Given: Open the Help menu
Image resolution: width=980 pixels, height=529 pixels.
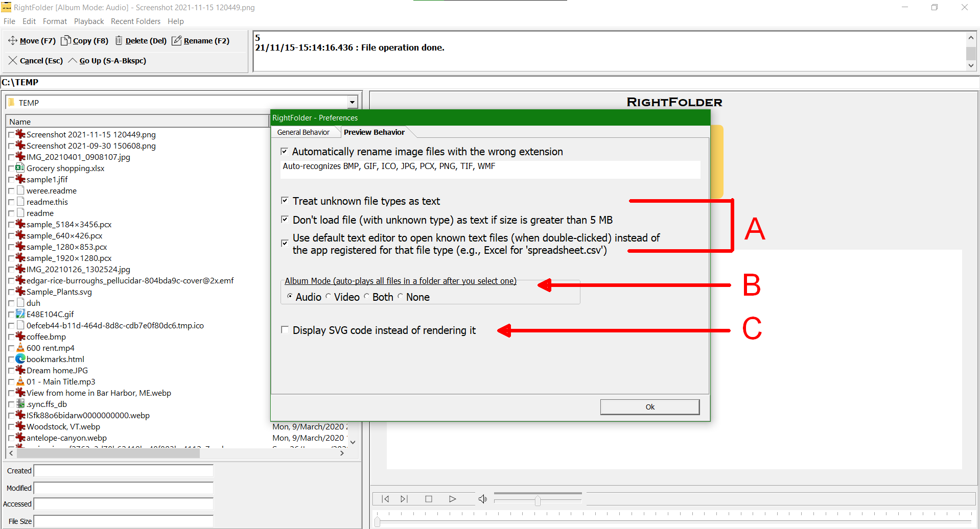Looking at the screenshot, I should pos(175,21).
